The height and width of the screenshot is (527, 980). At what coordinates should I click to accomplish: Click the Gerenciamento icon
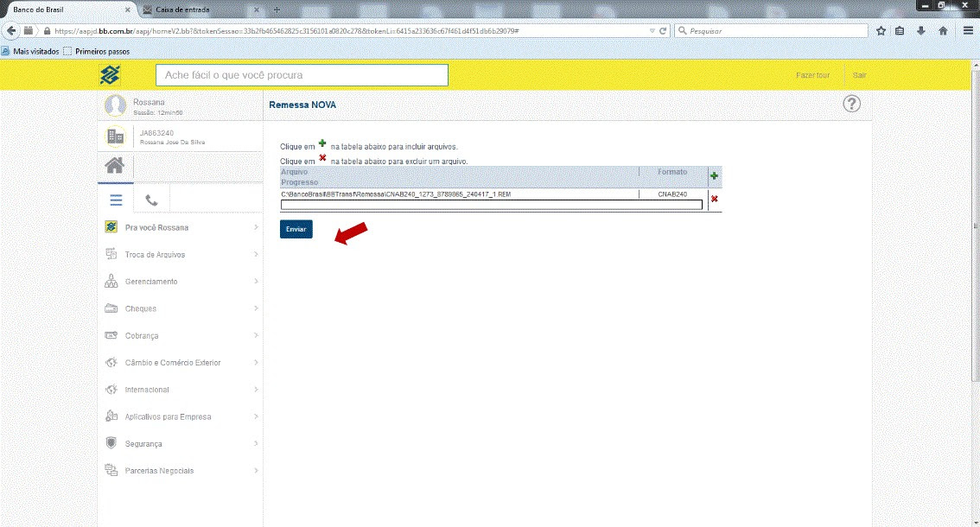click(x=111, y=282)
